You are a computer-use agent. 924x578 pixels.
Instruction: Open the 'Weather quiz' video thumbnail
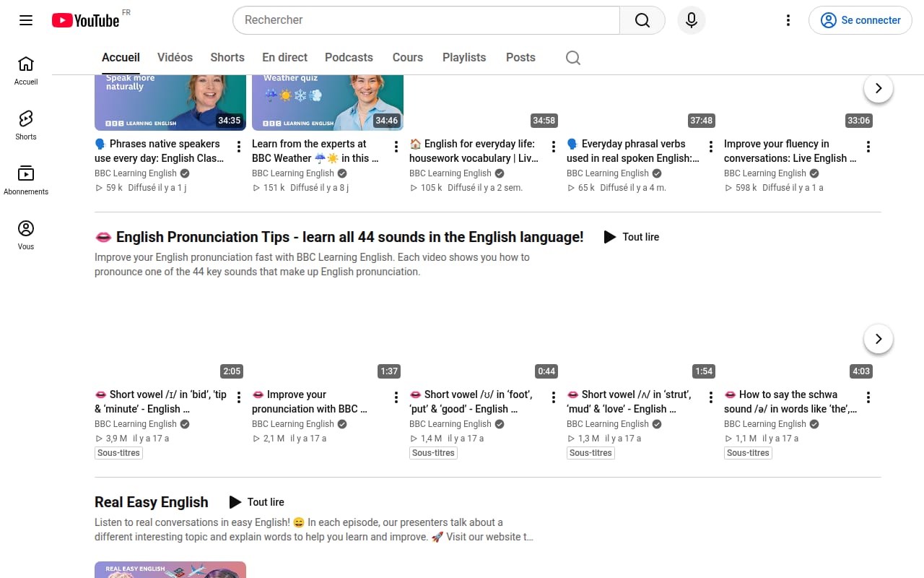pos(328,103)
